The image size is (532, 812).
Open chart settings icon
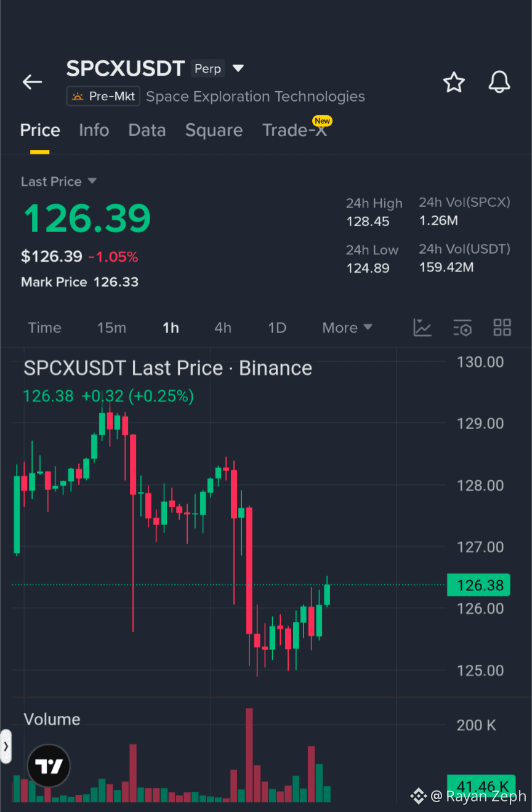pos(462,328)
